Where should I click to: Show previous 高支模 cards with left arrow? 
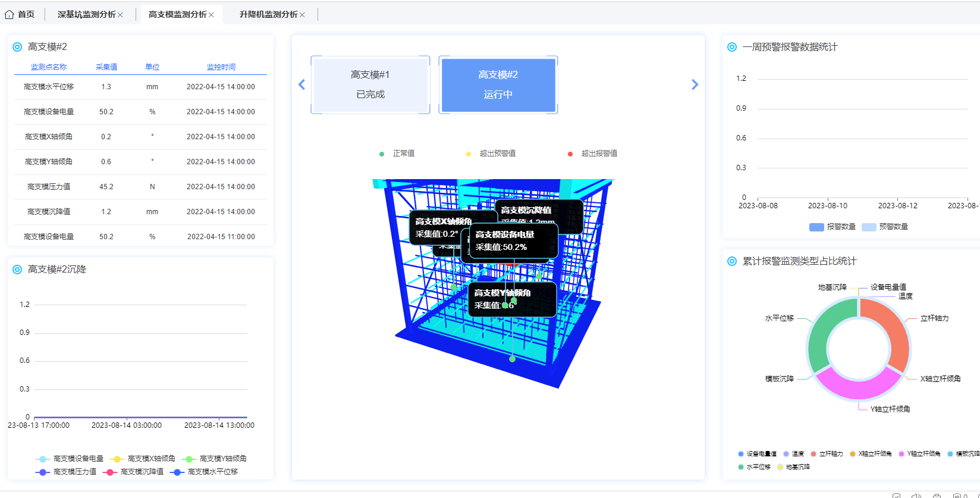pos(301,84)
